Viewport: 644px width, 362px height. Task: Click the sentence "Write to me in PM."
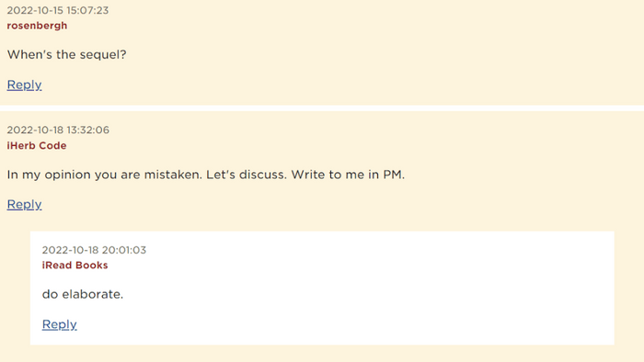pyautogui.click(x=348, y=175)
